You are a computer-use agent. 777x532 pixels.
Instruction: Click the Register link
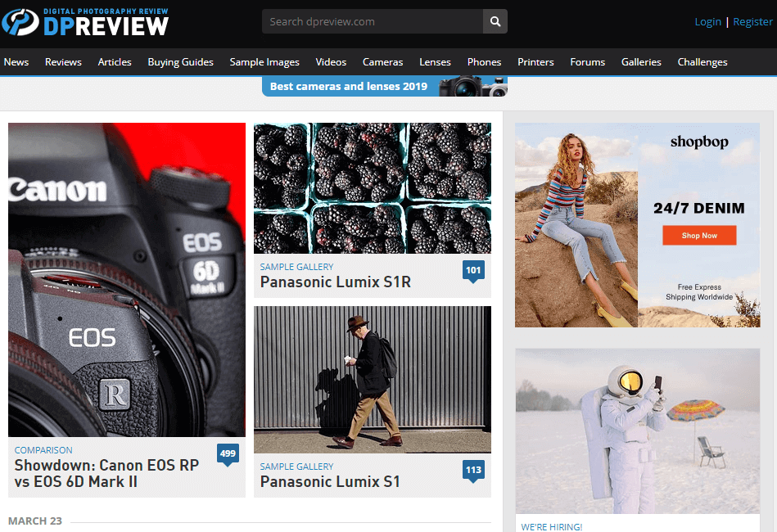[752, 21]
